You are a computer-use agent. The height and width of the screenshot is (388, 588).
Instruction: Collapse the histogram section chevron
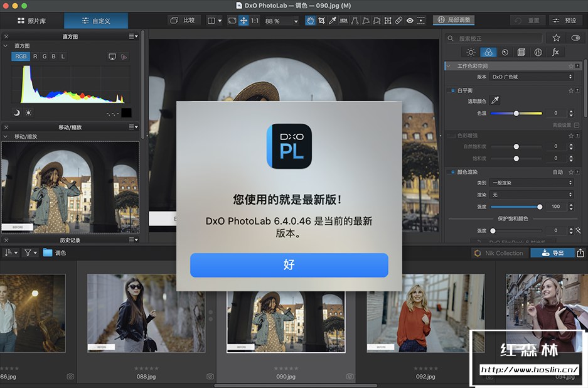pos(6,46)
